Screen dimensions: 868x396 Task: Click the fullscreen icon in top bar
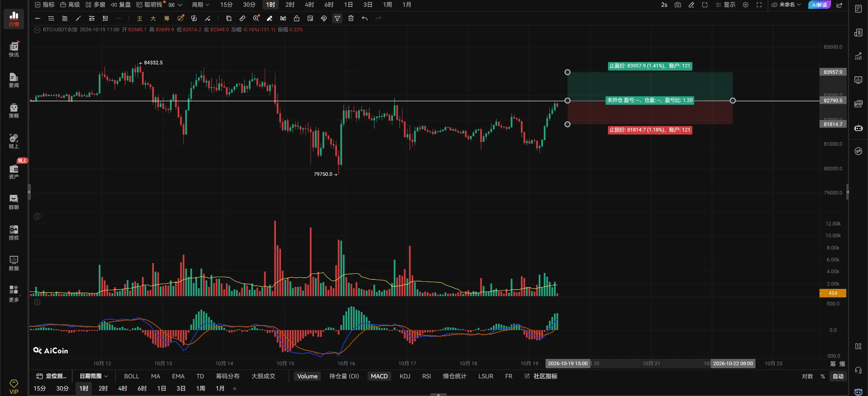tap(759, 5)
